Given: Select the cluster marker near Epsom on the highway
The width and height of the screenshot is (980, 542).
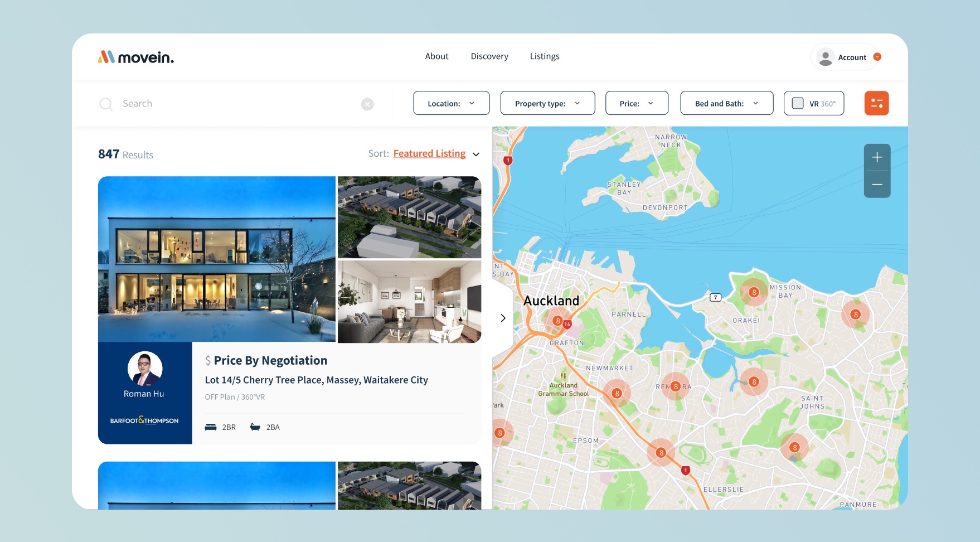Looking at the screenshot, I should click(661, 453).
